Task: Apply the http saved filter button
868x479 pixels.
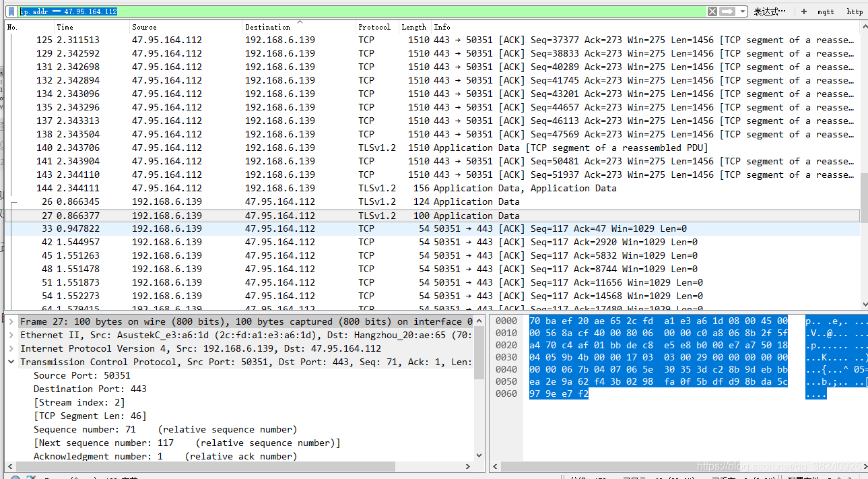Action: [855, 11]
